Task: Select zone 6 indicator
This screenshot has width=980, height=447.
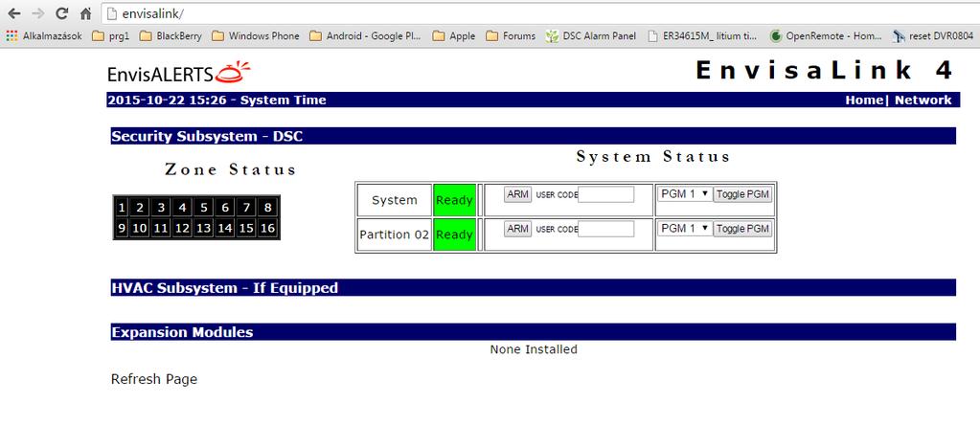Action: pyautogui.click(x=225, y=208)
